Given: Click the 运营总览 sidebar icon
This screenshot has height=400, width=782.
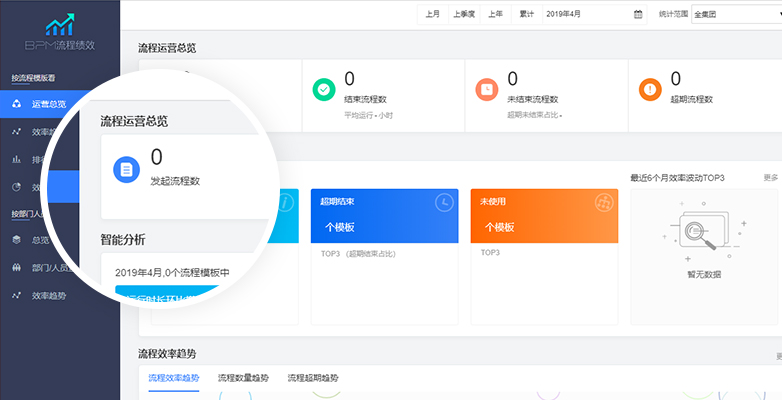Looking at the screenshot, I should (x=17, y=103).
